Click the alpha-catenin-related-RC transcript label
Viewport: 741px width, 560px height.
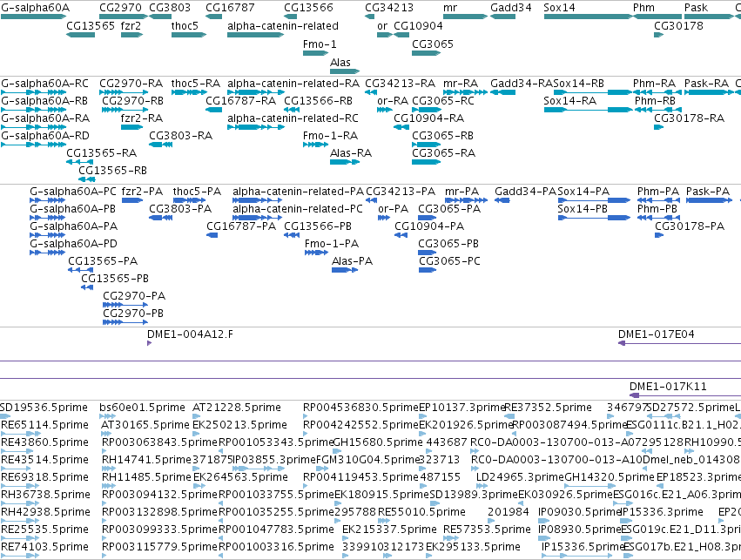click(x=293, y=118)
